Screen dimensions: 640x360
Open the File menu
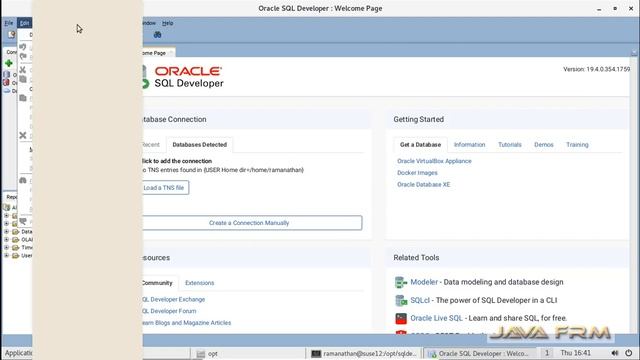coord(9,23)
